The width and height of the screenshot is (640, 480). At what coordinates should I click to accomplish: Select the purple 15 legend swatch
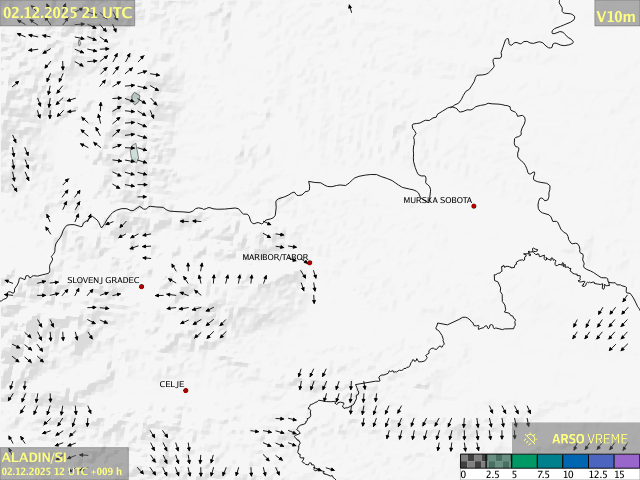point(627,461)
